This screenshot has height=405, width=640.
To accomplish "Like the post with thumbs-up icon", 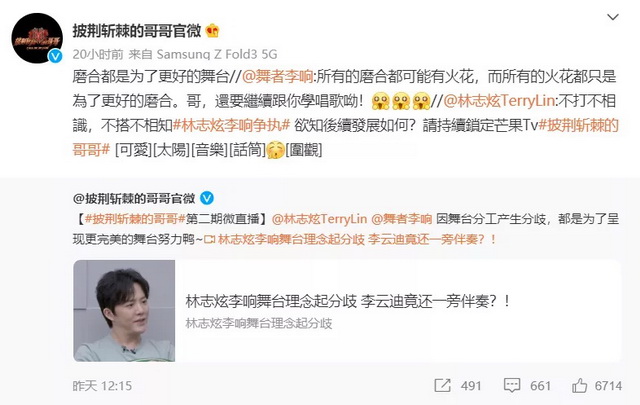I will tap(580, 385).
